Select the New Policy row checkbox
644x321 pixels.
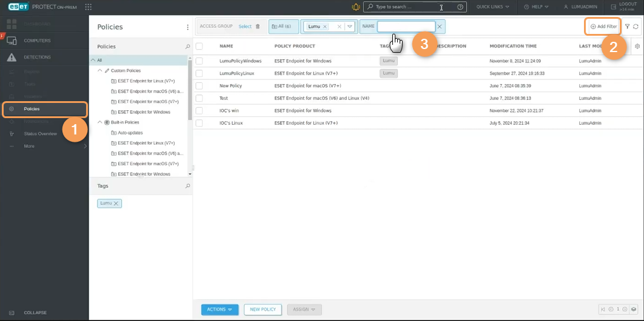coord(199,86)
